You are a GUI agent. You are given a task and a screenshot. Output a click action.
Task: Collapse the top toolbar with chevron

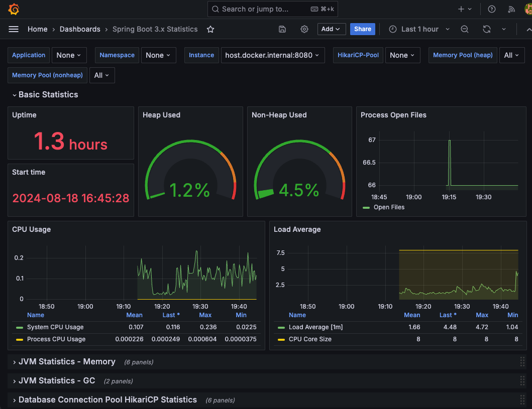coord(528,30)
